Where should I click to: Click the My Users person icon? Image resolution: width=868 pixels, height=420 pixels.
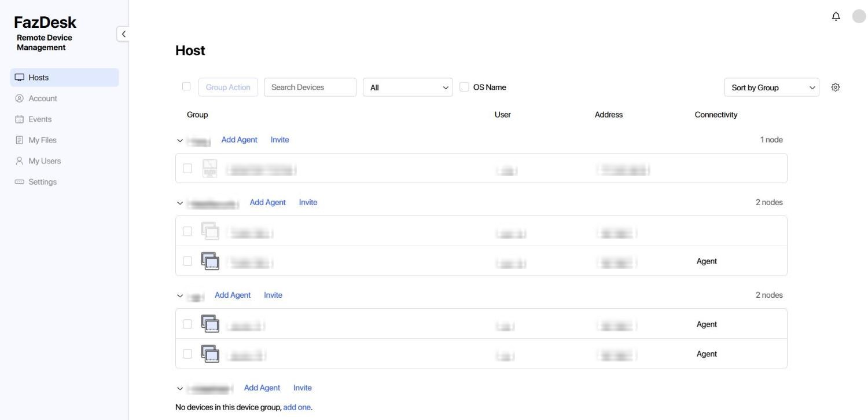tap(20, 161)
